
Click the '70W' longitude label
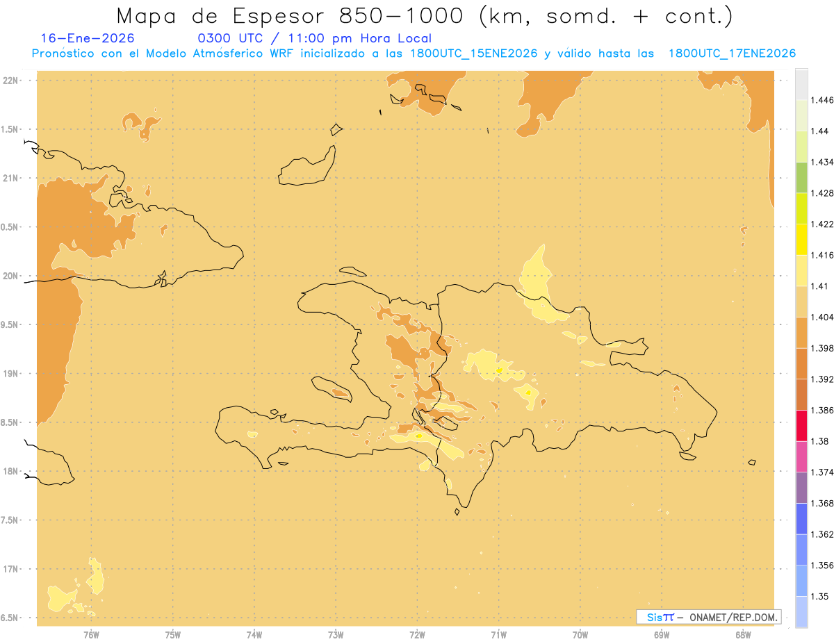click(580, 634)
